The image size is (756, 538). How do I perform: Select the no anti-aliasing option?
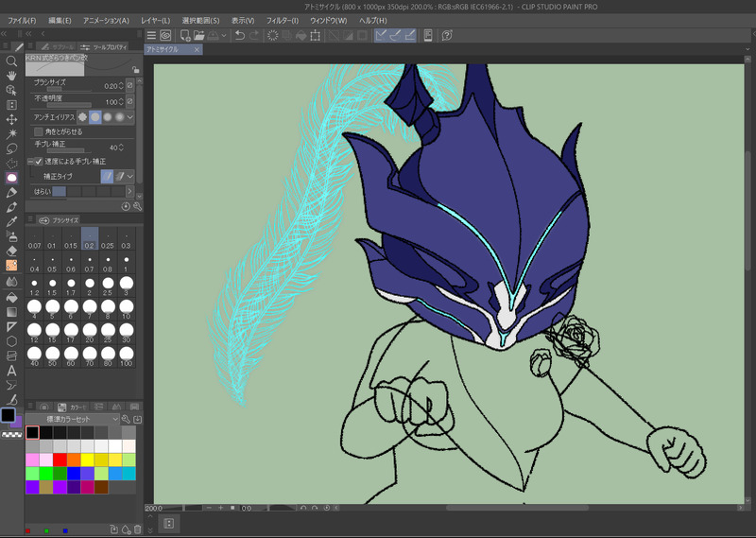[x=83, y=116]
